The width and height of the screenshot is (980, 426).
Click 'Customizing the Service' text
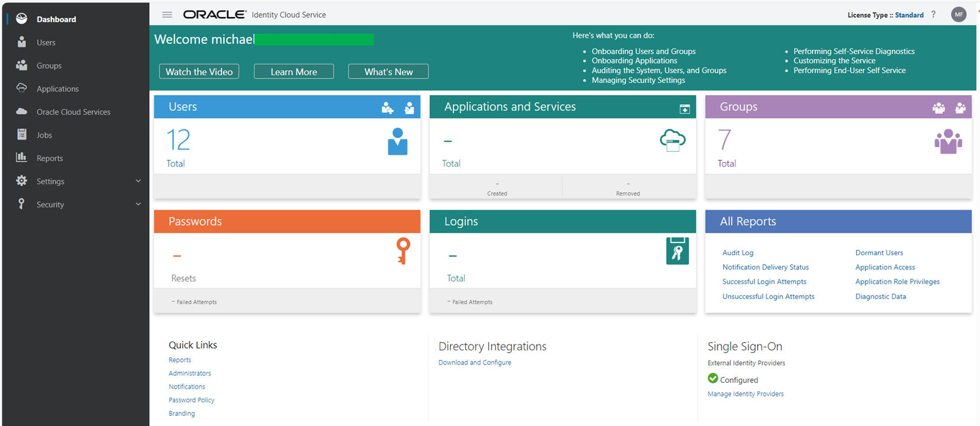click(x=835, y=61)
